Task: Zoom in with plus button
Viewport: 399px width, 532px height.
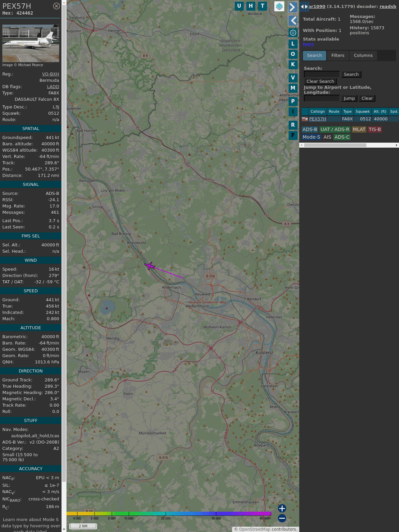Action: coord(282,508)
